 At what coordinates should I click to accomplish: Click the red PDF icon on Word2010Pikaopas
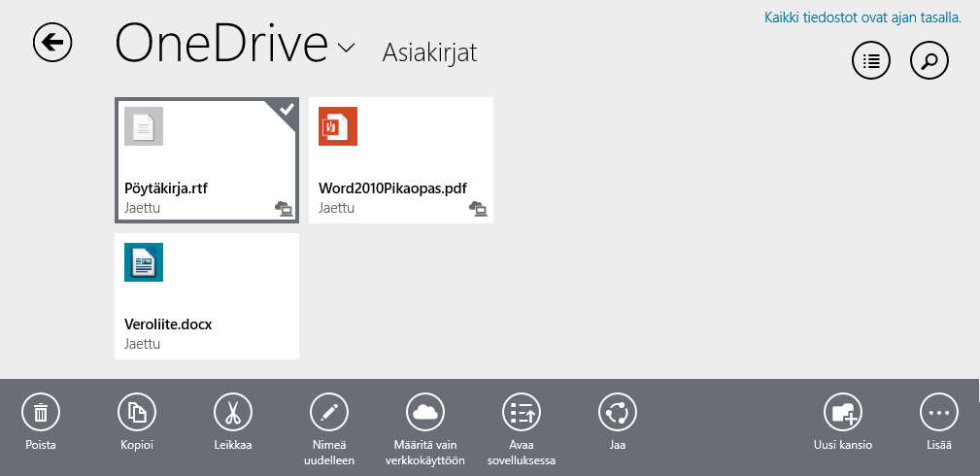click(338, 126)
